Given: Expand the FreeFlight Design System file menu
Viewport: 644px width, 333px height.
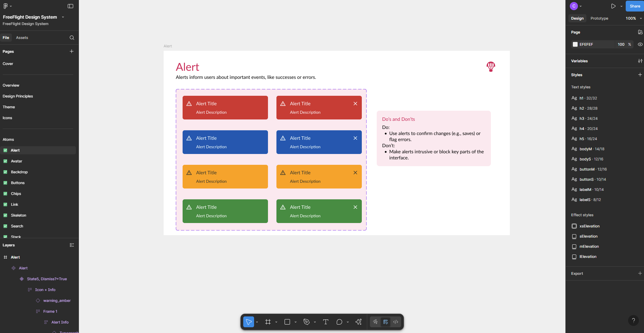Looking at the screenshot, I should coord(63,17).
